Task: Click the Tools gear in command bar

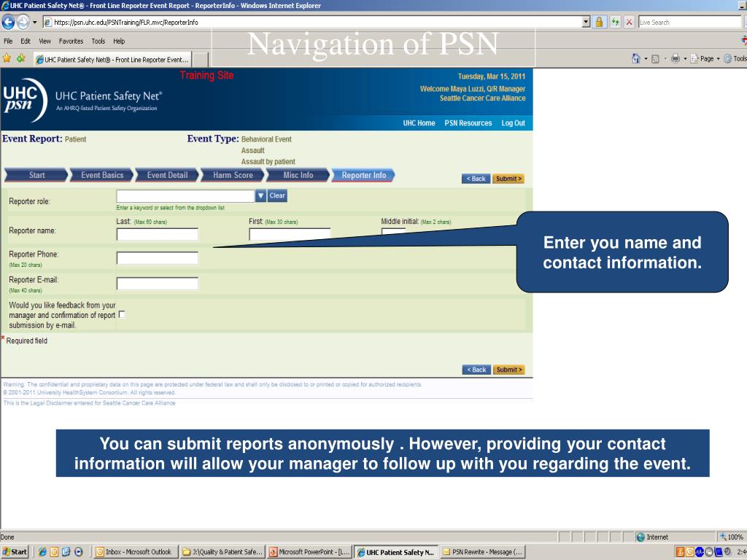Action: 735,58
